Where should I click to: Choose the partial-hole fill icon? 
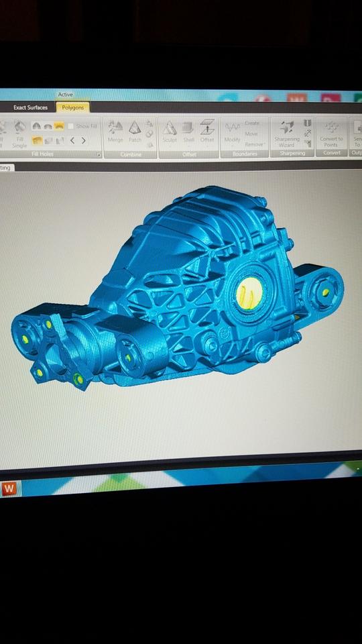click(x=48, y=141)
